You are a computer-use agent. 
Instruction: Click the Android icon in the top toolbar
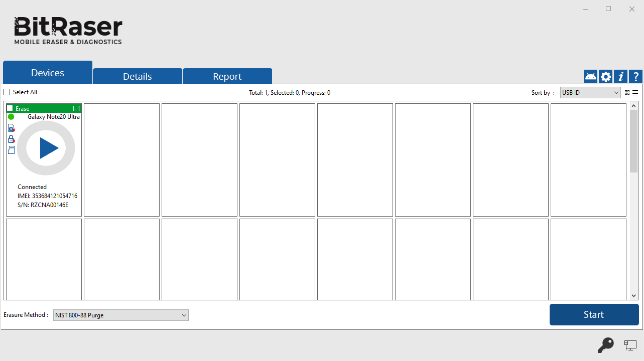(x=590, y=76)
